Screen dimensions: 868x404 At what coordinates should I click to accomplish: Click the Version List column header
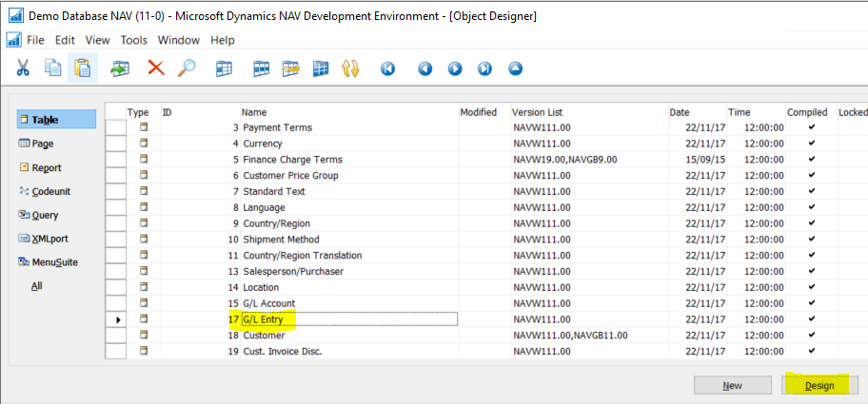click(x=542, y=112)
